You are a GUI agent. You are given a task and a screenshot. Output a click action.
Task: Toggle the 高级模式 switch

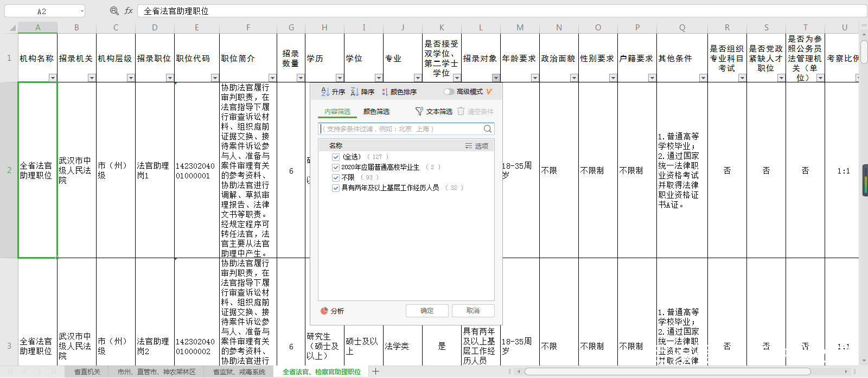449,92
